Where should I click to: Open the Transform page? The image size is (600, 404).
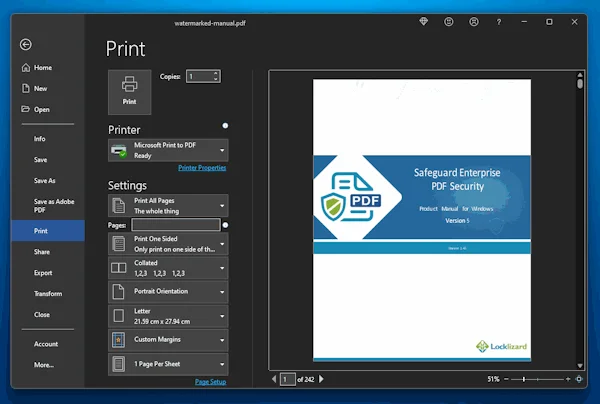[48, 294]
